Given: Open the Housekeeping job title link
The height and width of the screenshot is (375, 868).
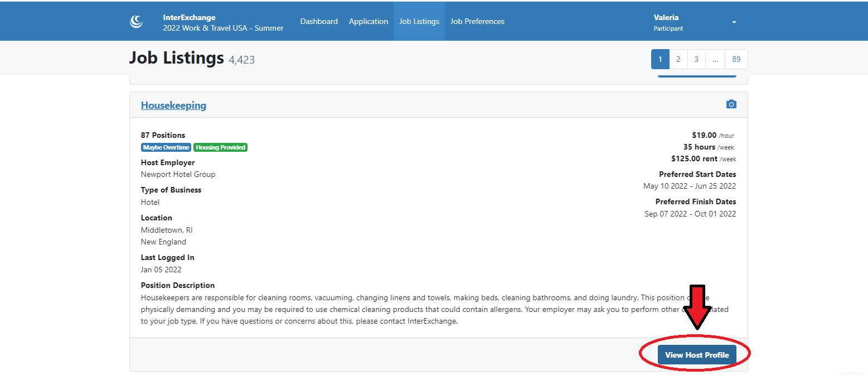Looking at the screenshot, I should [x=173, y=105].
